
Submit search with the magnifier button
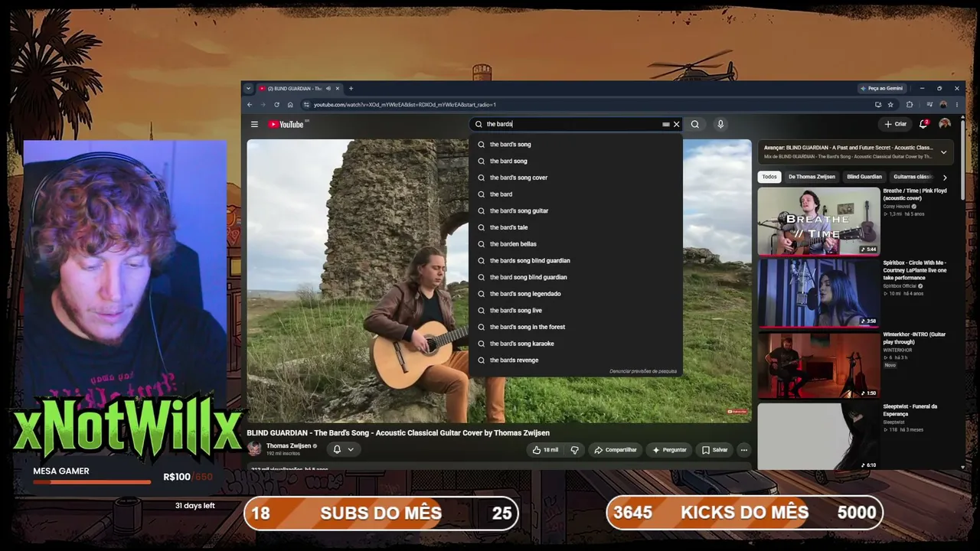694,124
